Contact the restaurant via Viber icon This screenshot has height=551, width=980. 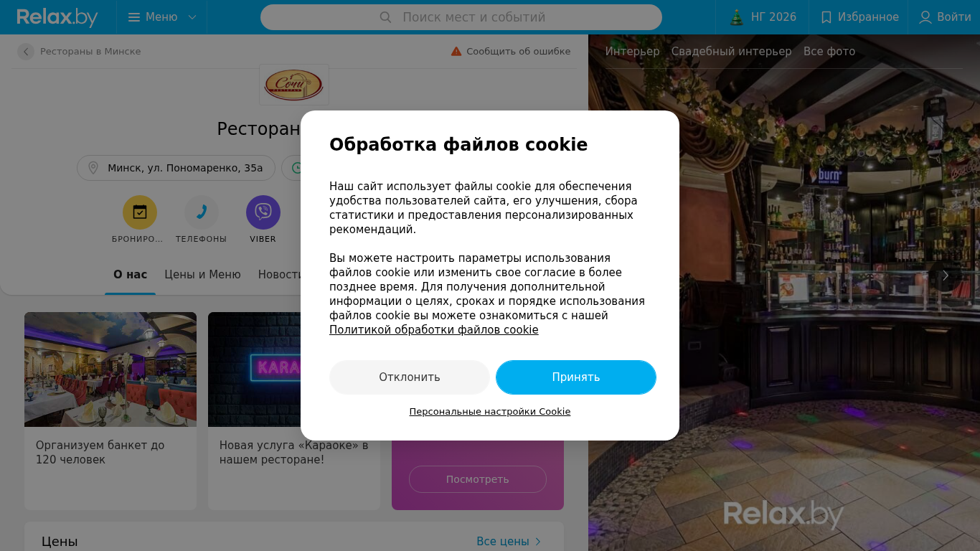[263, 212]
